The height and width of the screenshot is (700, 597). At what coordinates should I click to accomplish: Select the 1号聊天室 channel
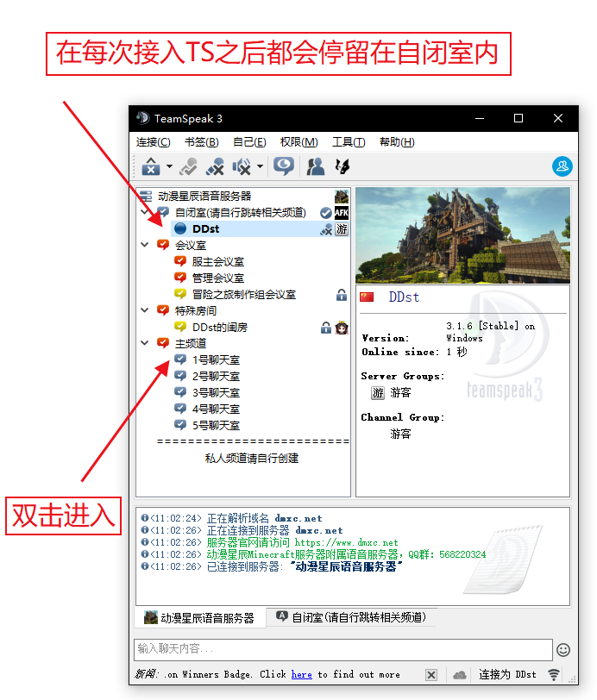click(x=216, y=359)
